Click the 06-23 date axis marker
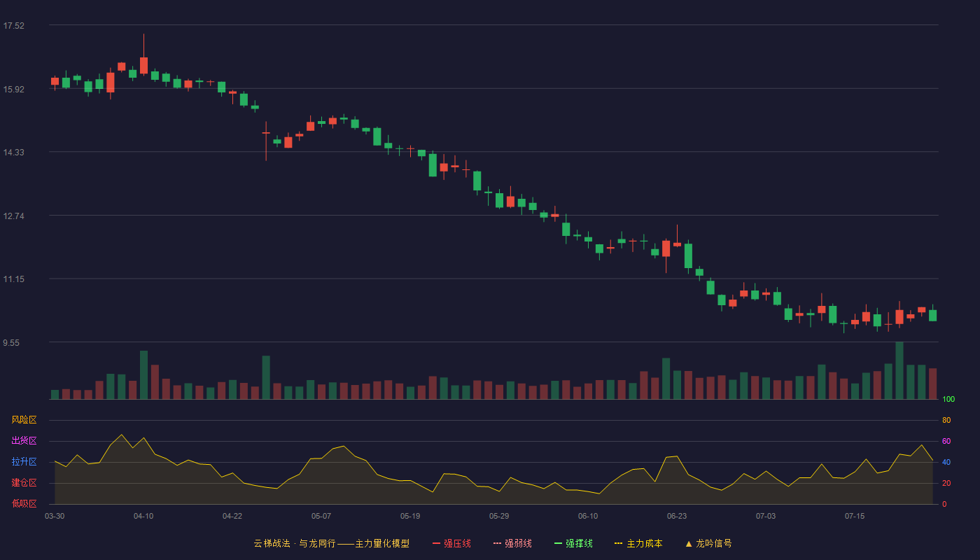The width and height of the screenshot is (980, 560). (x=677, y=516)
